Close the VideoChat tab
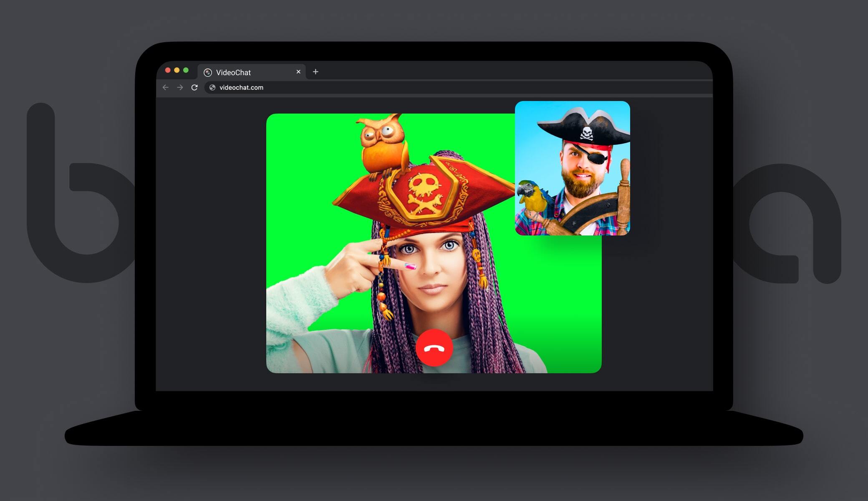The image size is (868, 501). pos(298,72)
